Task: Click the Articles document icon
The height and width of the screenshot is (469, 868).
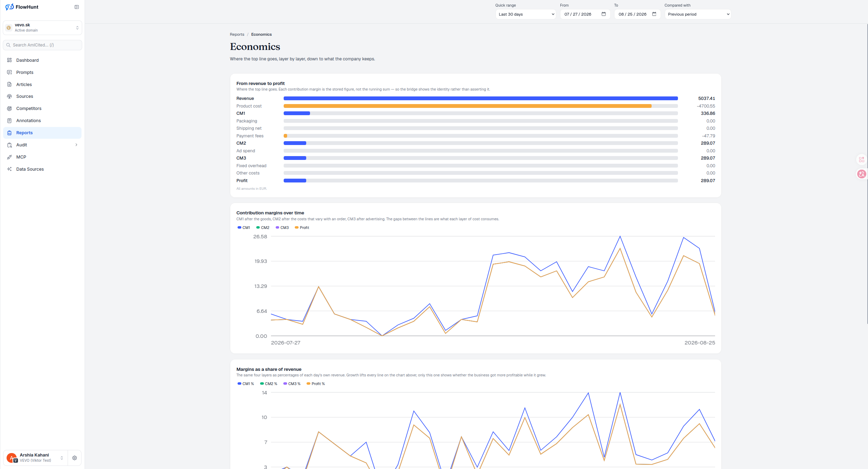Action: [x=9, y=85]
